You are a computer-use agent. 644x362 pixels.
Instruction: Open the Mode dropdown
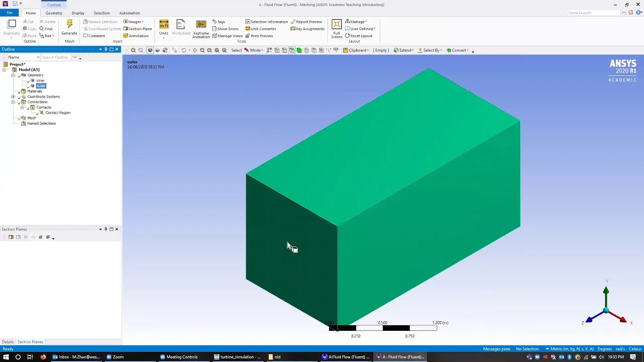point(254,50)
